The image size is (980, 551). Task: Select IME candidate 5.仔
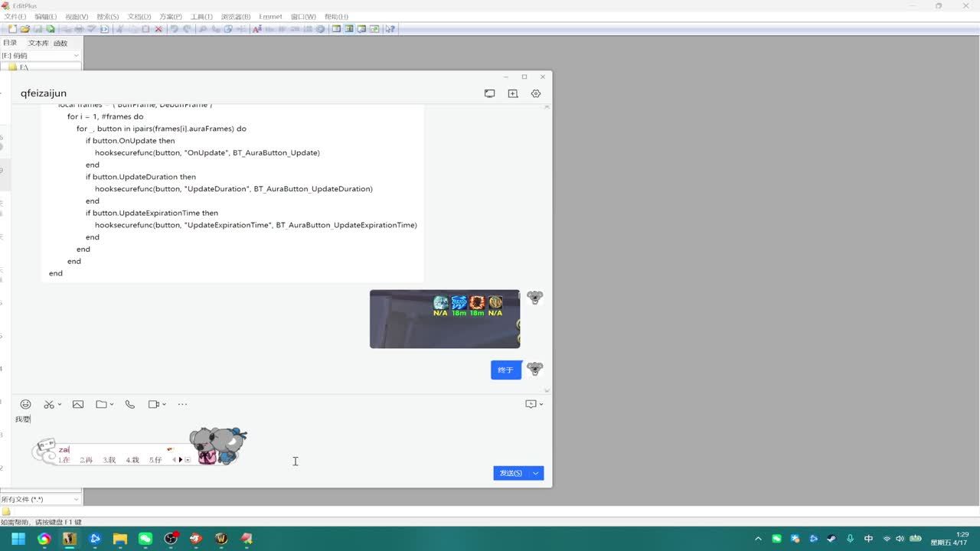[x=155, y=460]
